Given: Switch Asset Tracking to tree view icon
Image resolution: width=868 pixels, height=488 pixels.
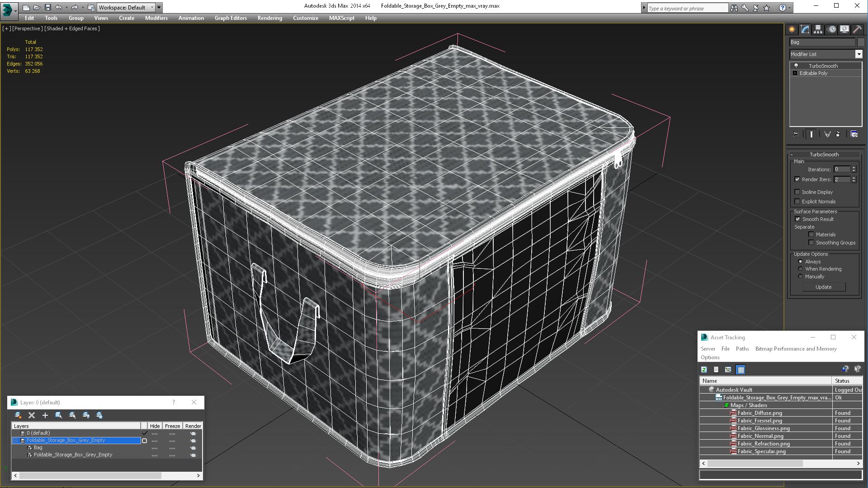Looking at the screenshot, I should point(728,370).
